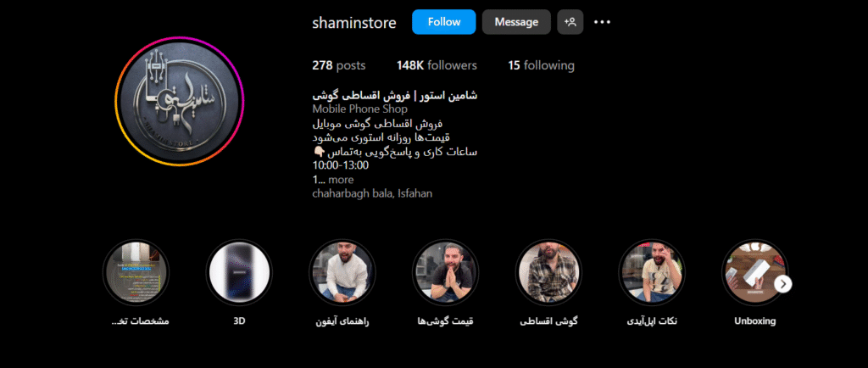
Task: Click the shaminstore username heading
Action: tap(354, 23)
